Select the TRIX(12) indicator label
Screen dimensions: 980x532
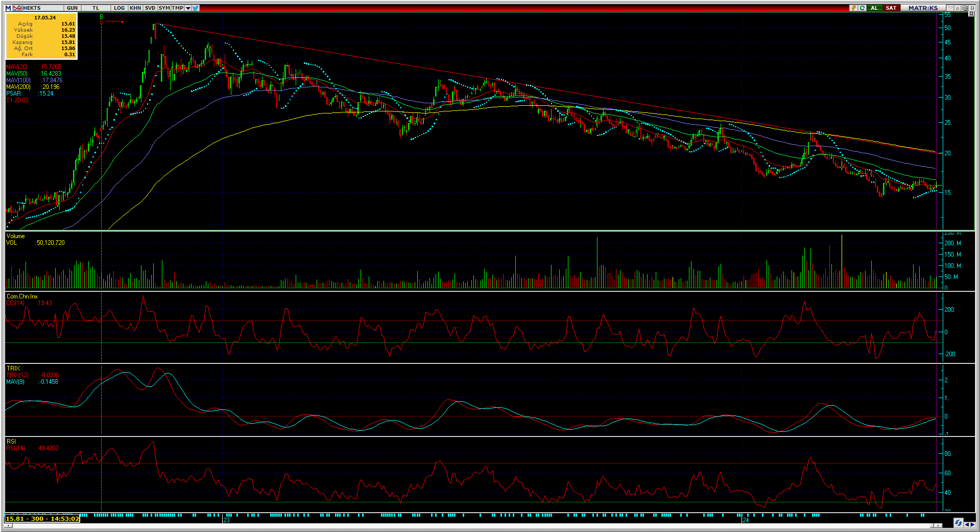(17, 375)
